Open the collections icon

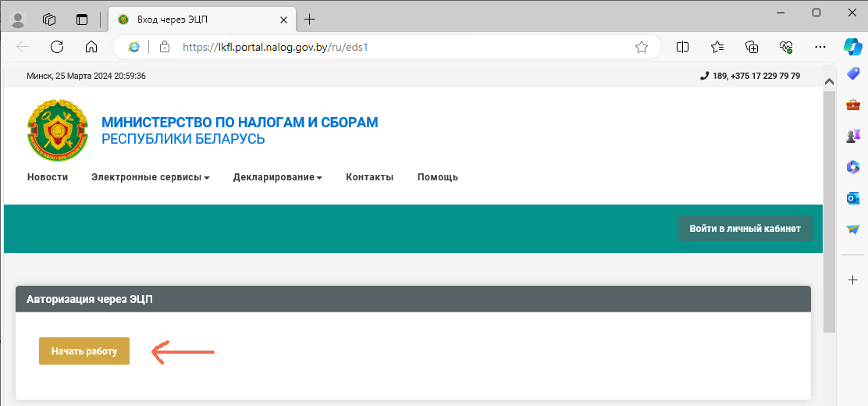(752, 47)
